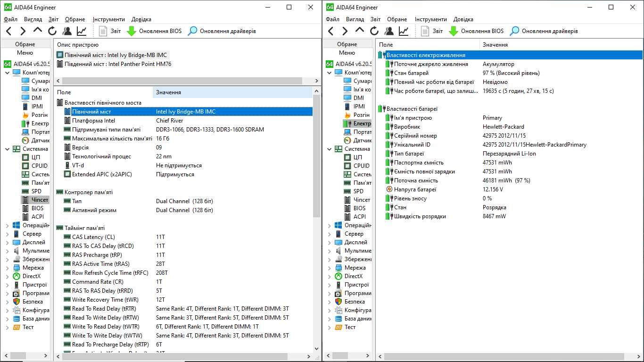Select the Платформа Intel row
Screen dimensions: 644x362
184,120
